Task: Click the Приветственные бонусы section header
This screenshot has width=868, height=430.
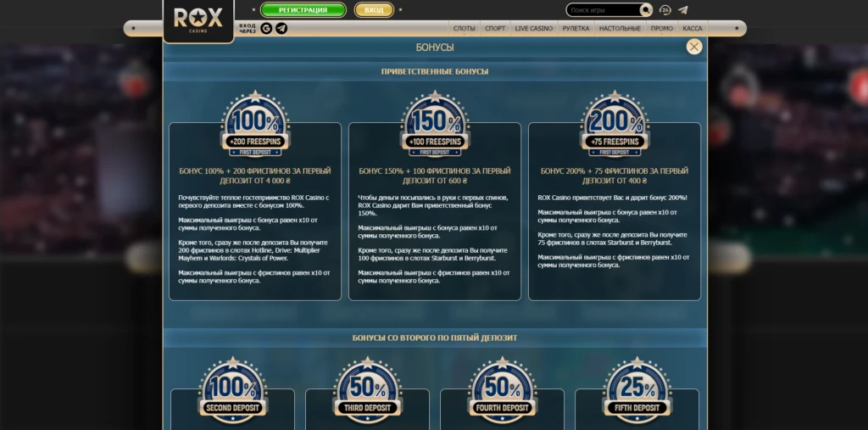Action: (x=435, y=71)
